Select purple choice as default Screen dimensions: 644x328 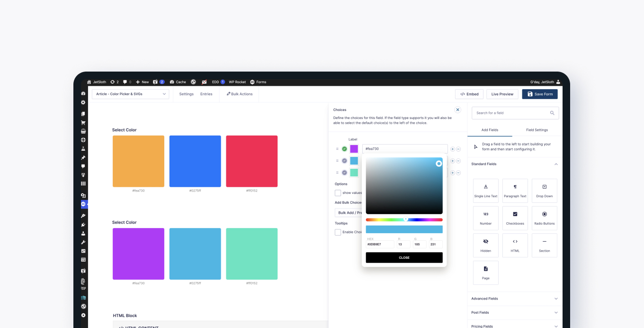pyautogui.click(x=344, y=149)
